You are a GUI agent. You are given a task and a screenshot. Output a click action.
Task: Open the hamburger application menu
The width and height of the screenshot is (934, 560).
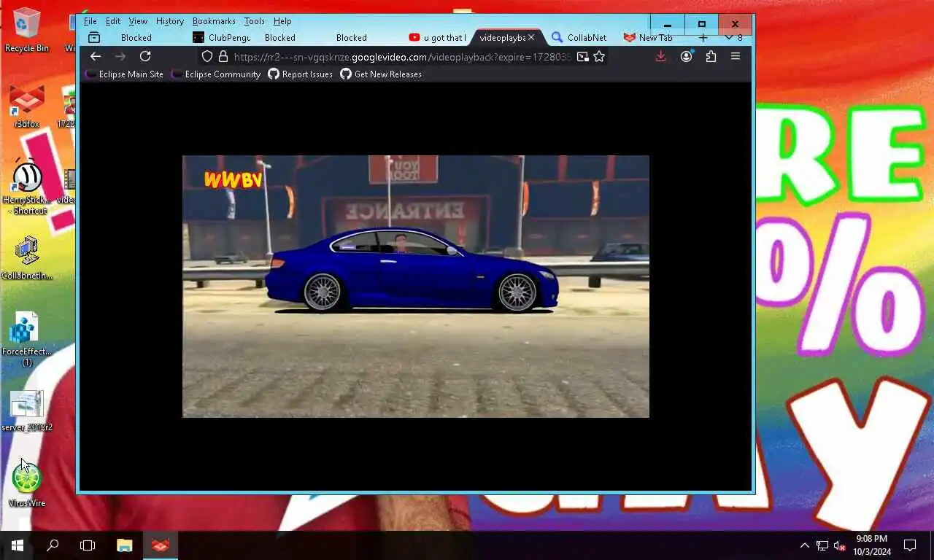pyautogui.click(x=736, y=56)
